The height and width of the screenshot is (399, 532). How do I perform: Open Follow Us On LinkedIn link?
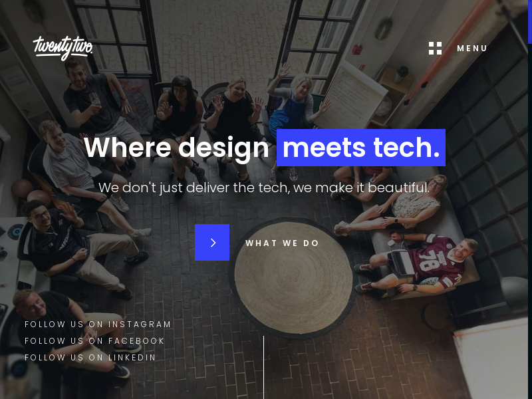[90, 357]
